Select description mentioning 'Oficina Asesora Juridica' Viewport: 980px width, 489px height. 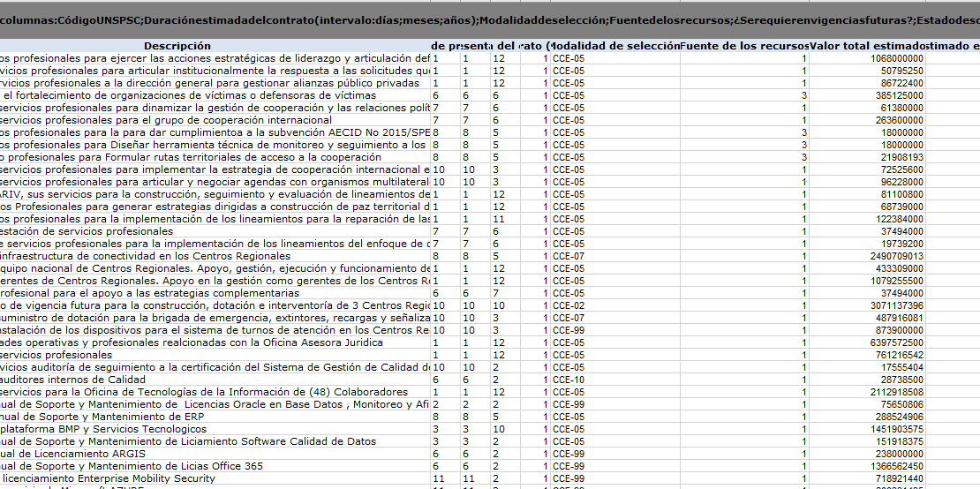tap(215, 342)
